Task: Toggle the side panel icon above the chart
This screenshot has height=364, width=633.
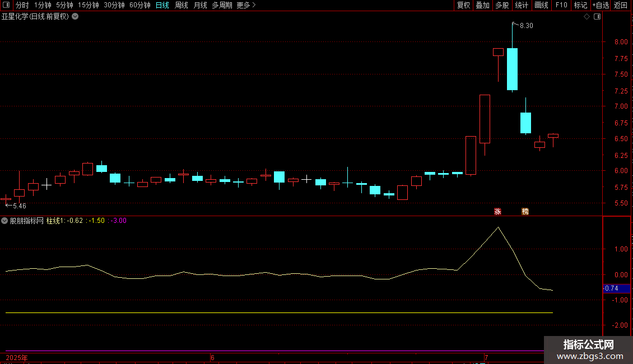Action: click(x=597, y=17)
